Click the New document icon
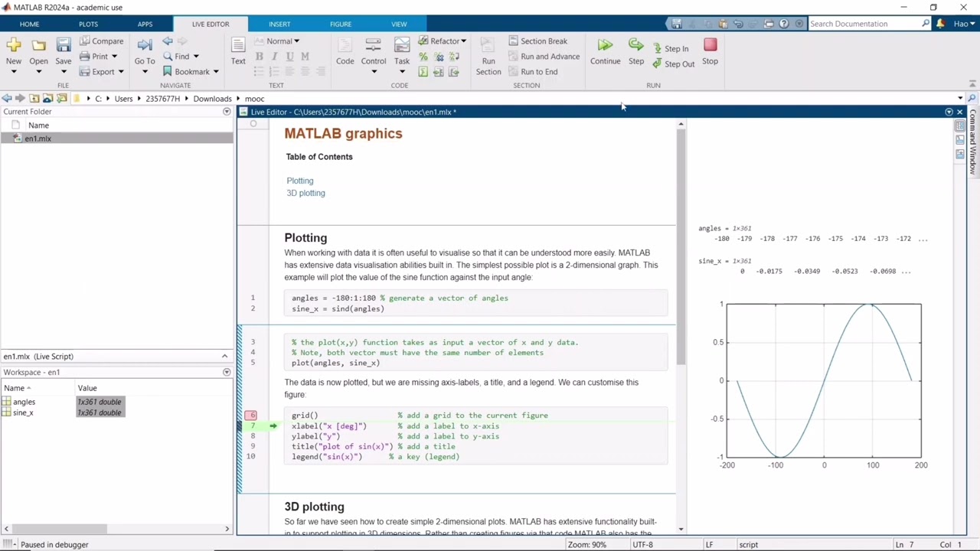This screenshot has width=980, height=551. click(x=14, y=46)
